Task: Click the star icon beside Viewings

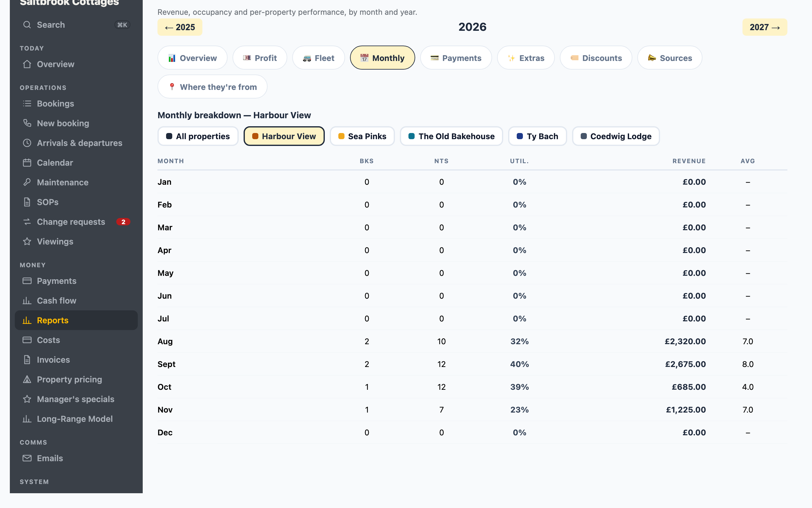Action: click(27, 242)
